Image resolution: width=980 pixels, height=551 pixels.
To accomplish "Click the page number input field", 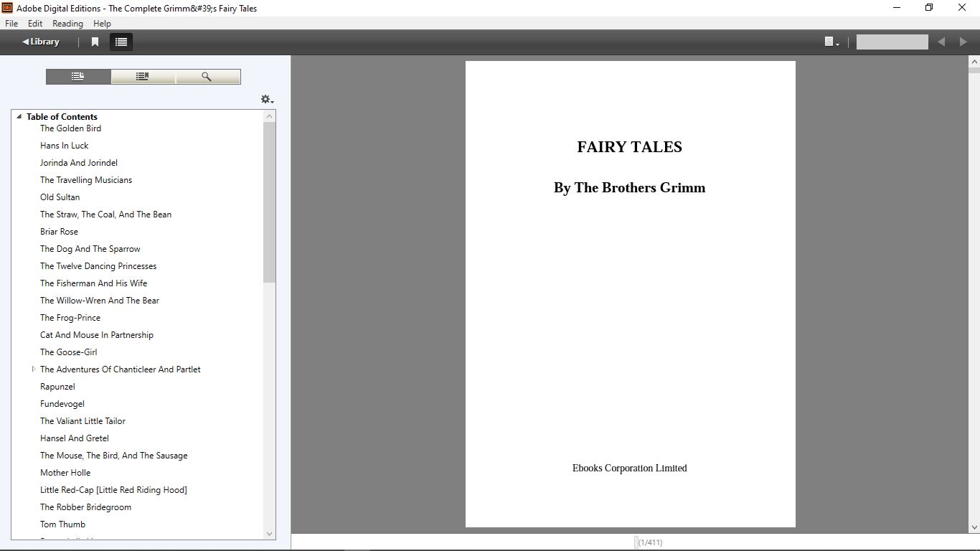I will [x=892, y=42].
